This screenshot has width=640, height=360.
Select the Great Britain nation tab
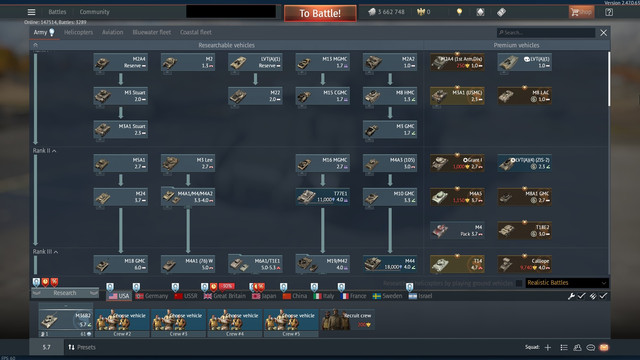coord(224,296)
